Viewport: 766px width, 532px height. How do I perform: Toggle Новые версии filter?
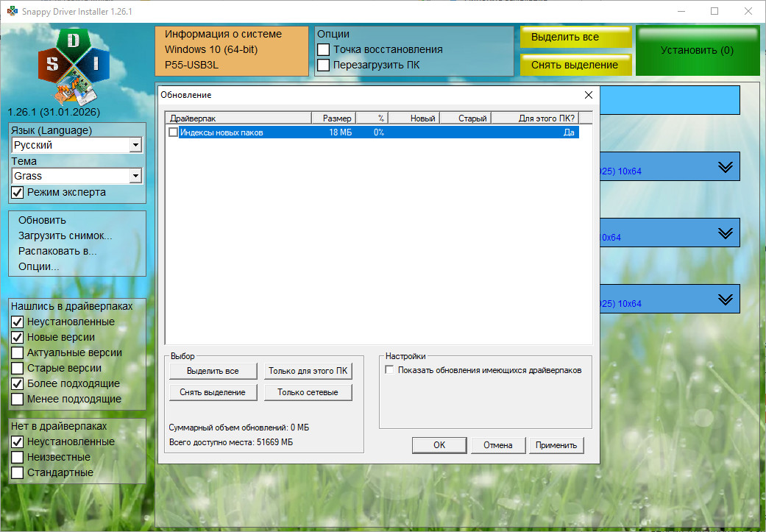[18, 338]
